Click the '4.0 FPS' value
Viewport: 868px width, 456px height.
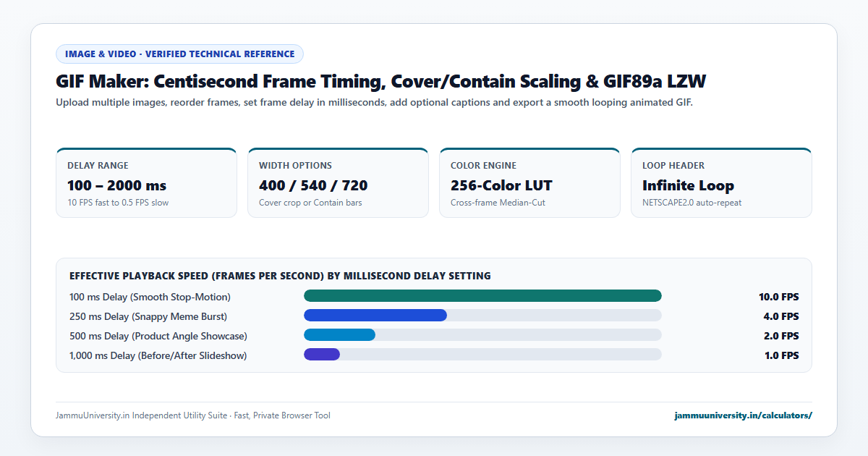[780, 316]
